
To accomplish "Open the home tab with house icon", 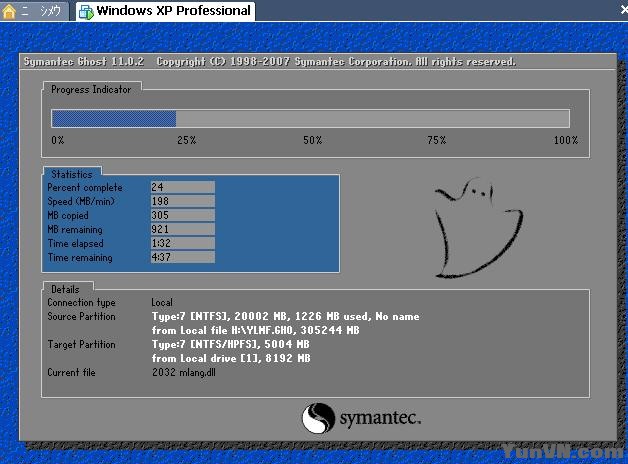I will pos(34,11).
